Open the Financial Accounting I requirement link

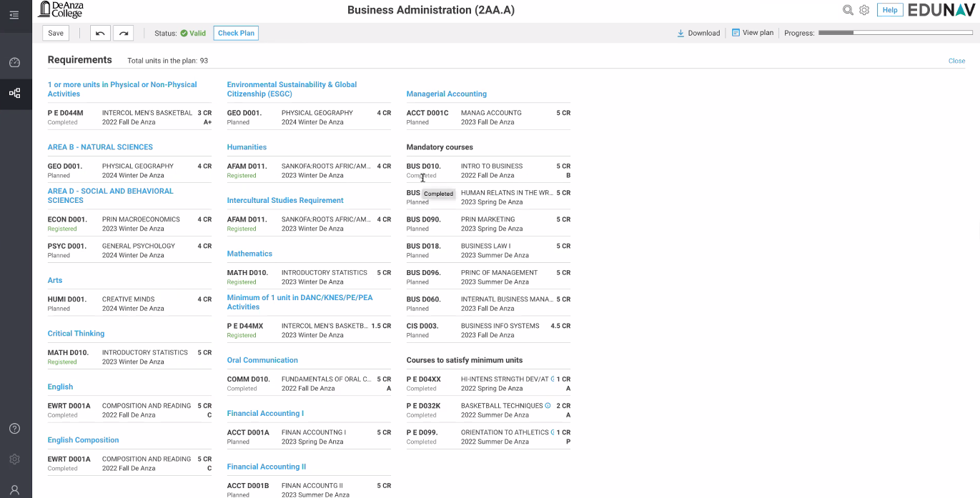click(265, 414)
